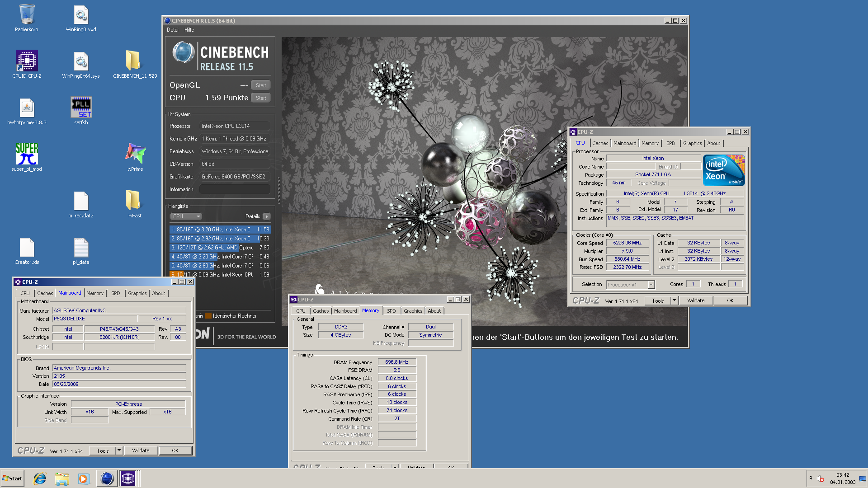
Task: Show hidden system tray icons
Action: (811, 478)
